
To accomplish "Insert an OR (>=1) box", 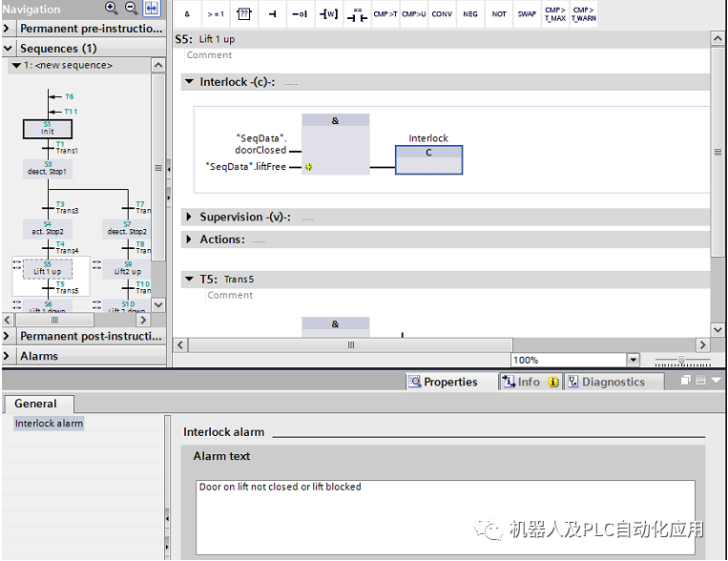I will point(216,14).
